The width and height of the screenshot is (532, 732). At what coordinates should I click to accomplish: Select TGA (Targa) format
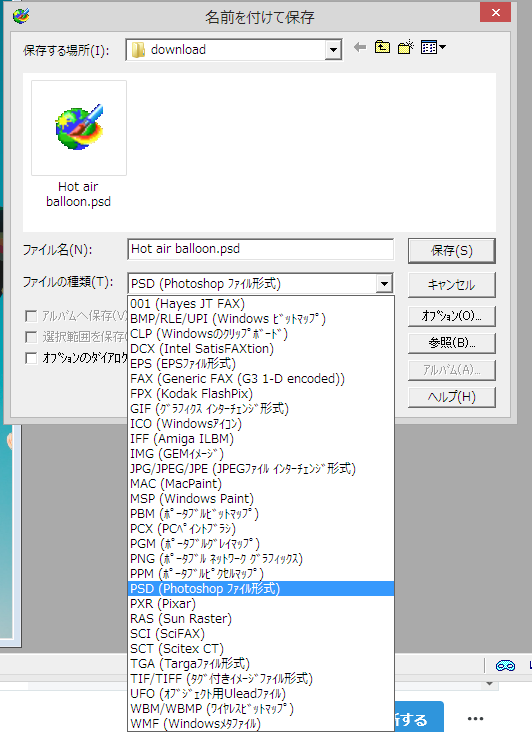click(261, 663)
